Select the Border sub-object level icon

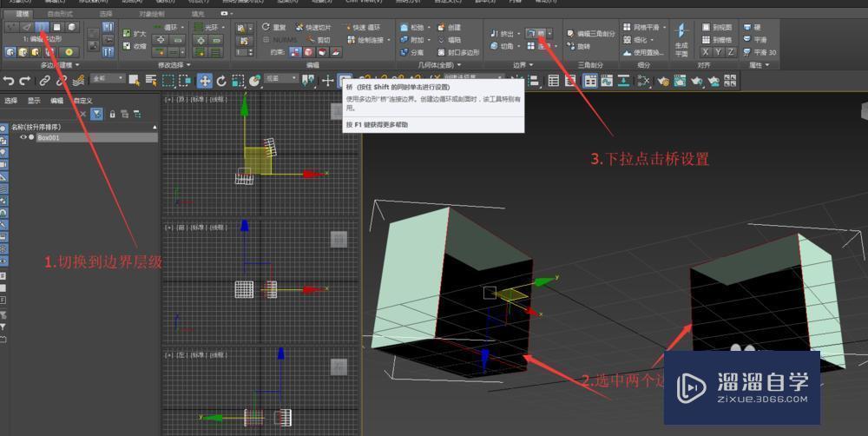coord(41,27)
